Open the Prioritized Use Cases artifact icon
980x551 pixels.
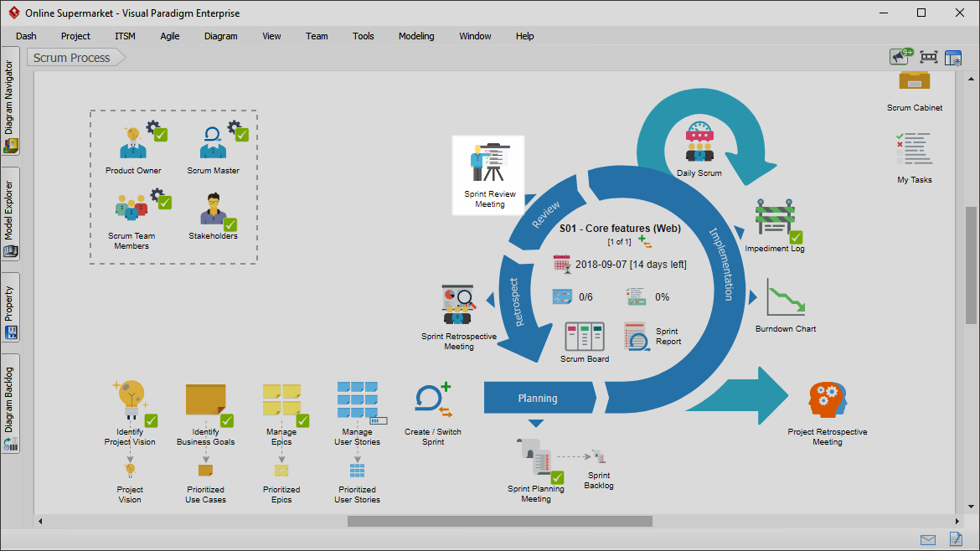tap(205, 471)
